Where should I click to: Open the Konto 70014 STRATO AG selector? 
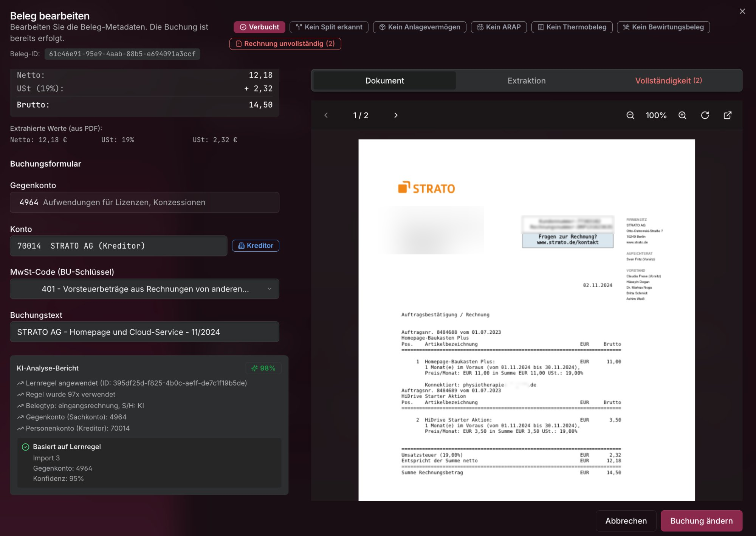pos(118,246)
